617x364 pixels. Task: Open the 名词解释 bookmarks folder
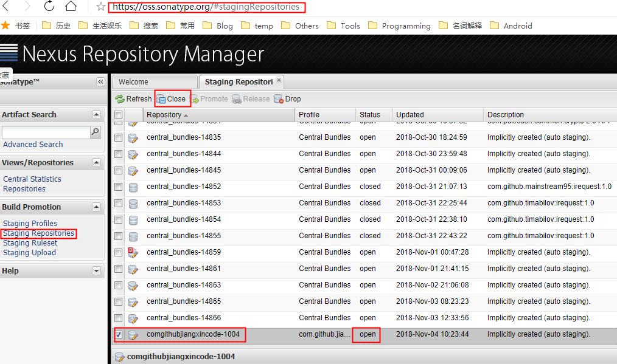click(460, 26)
